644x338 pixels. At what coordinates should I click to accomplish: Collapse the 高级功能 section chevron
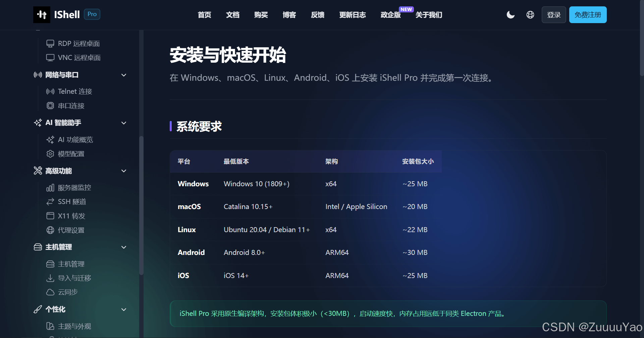point(124,171)
